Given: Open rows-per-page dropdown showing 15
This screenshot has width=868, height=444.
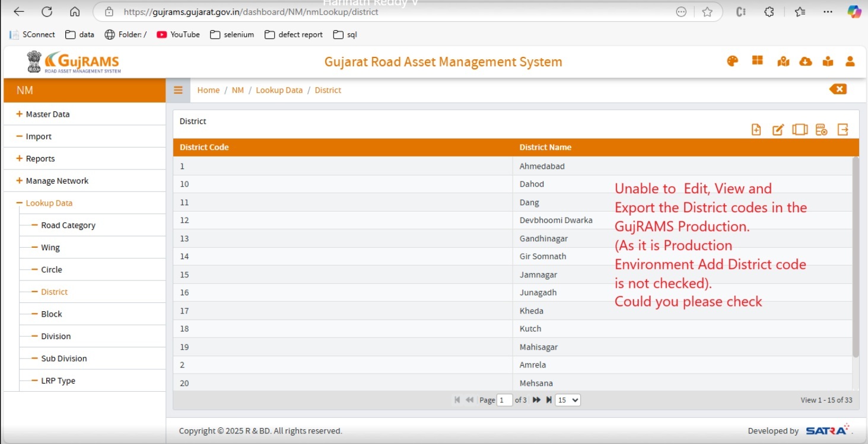Looking at the screenshot, I should pos(568,400).
